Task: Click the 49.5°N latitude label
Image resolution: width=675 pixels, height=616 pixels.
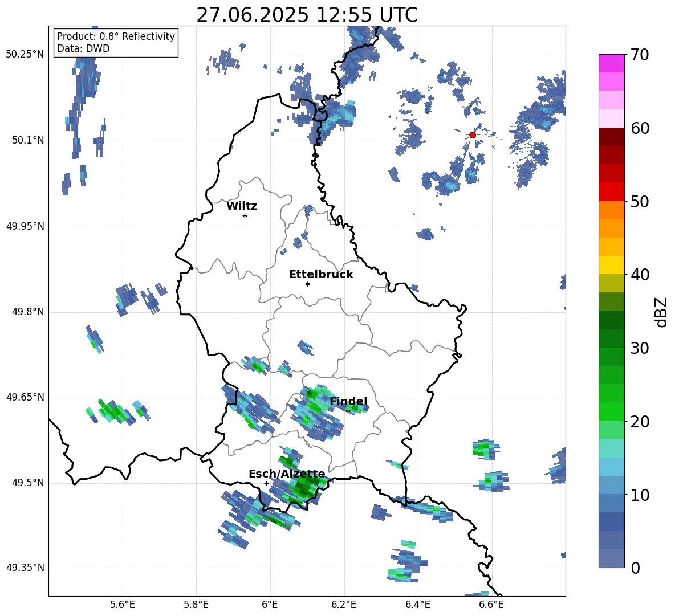Action: click(27, 483)
